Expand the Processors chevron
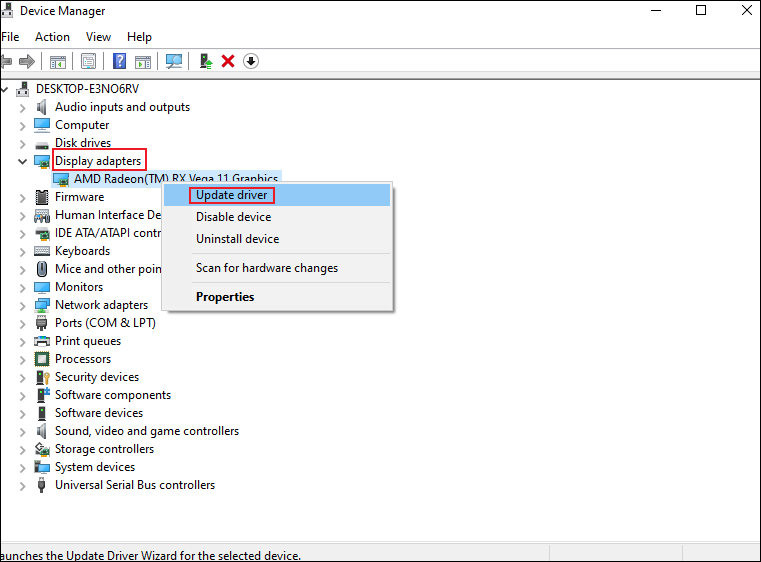This screenshot has height=562, width=761. click(22, 360)
